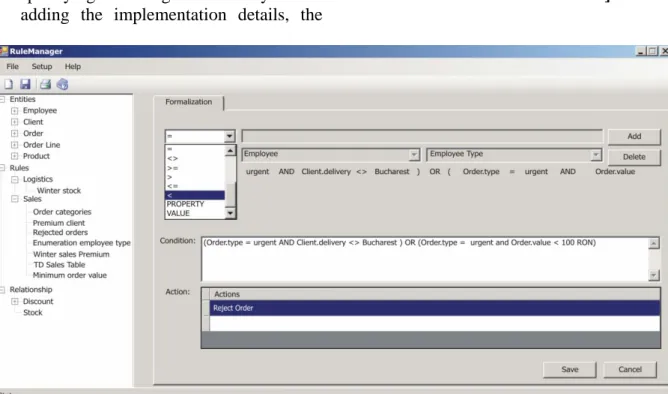
Task: Open the Employee Type property dropdown
Action: coord(596,154)
